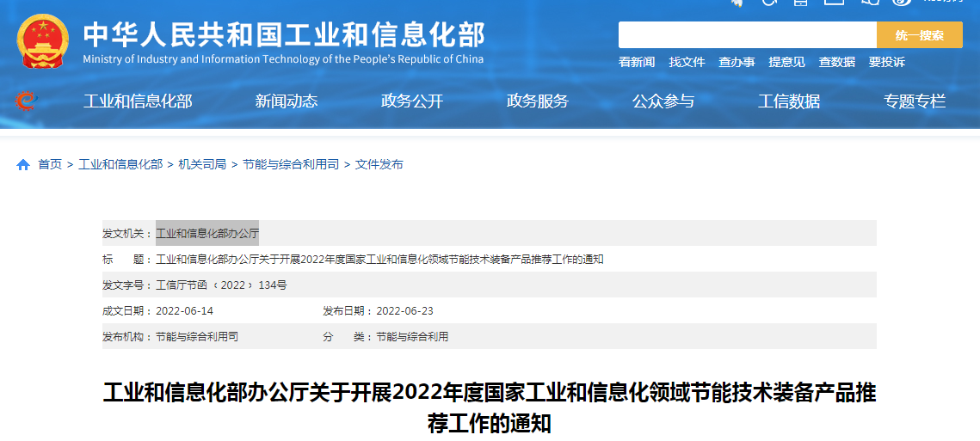
Task: Open the 查办事 quick link
Action: (x=737, y=62)
